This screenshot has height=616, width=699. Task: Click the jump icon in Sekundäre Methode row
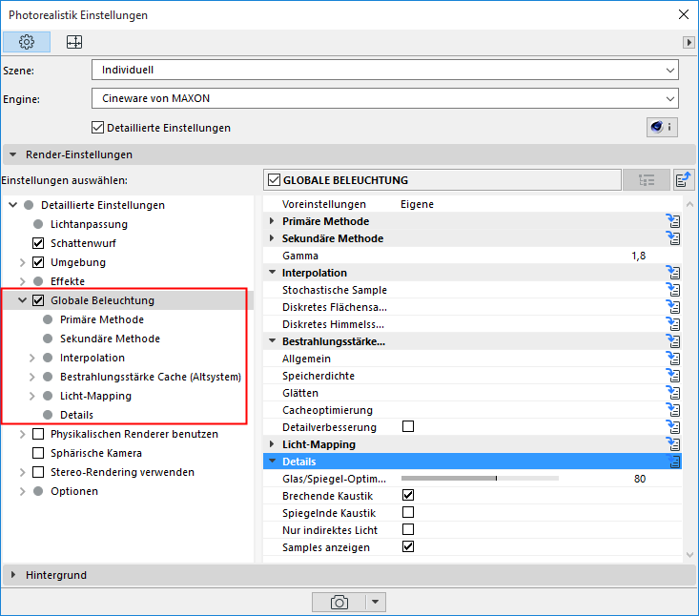(673, 238)
